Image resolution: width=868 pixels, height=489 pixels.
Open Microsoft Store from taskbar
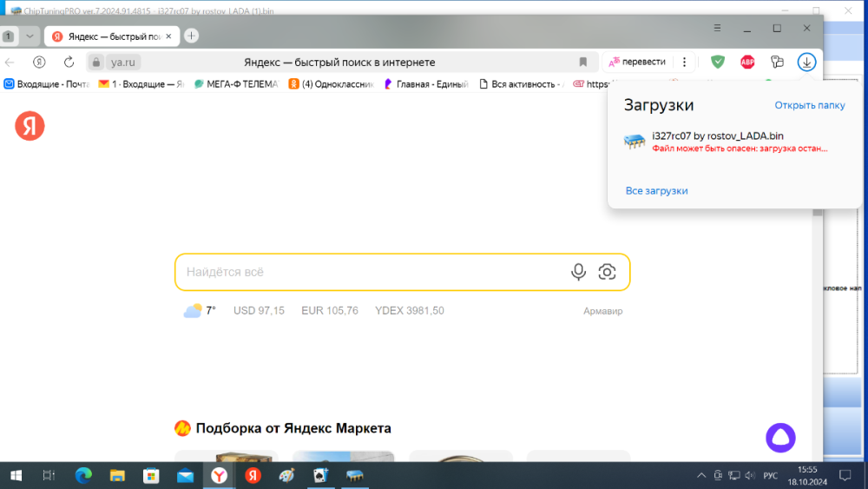coord(151,475)
